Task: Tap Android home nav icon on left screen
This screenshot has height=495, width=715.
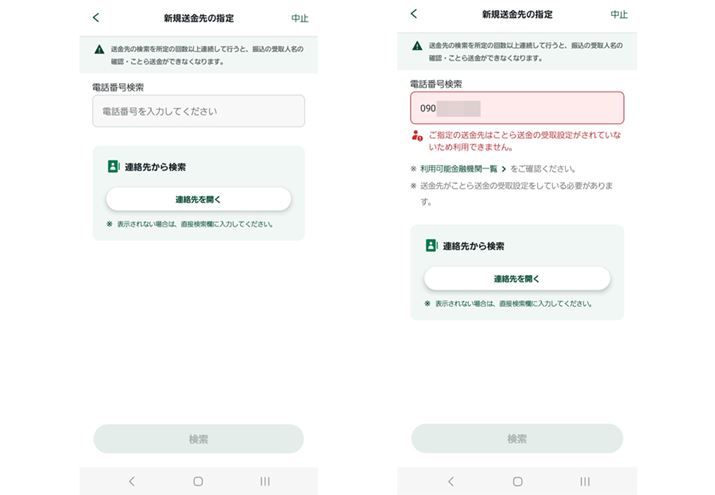Action: 198,481
